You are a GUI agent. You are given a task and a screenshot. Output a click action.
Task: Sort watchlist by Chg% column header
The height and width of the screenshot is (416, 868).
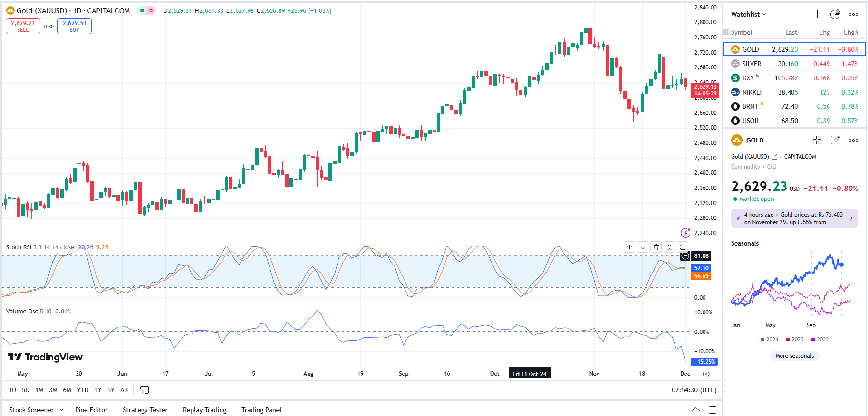pyautogui.click(x=851, y=32)
